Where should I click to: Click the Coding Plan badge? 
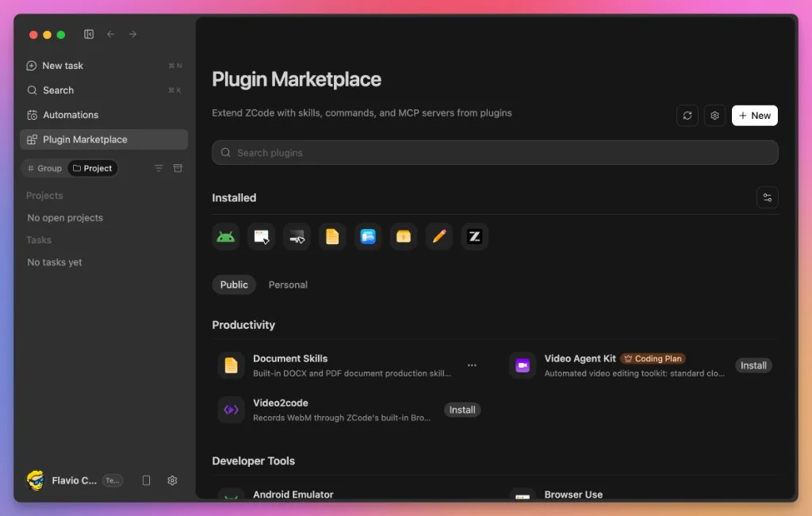653,359
